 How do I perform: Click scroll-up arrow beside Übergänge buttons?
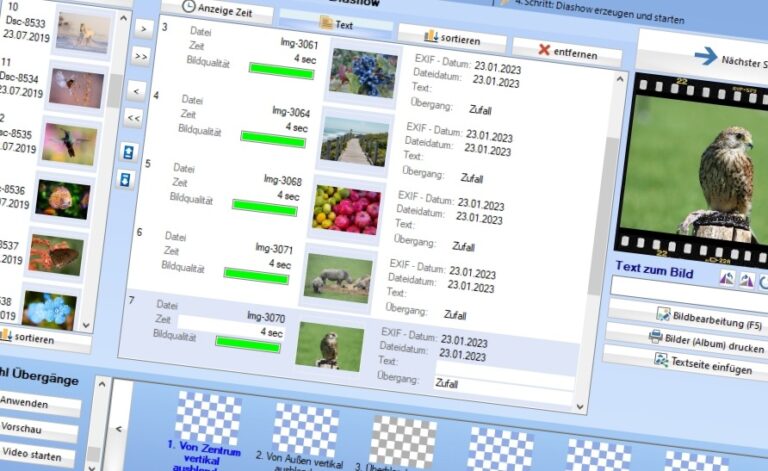point(102,384)
